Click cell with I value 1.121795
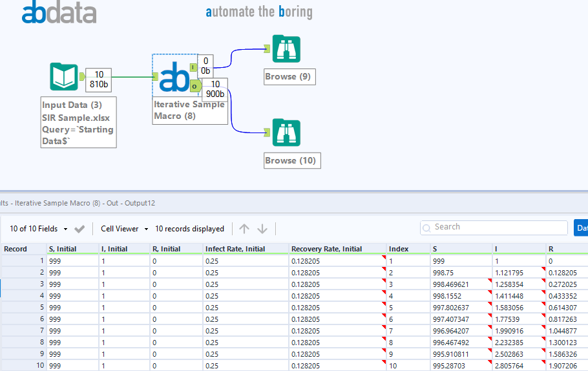 520,273
